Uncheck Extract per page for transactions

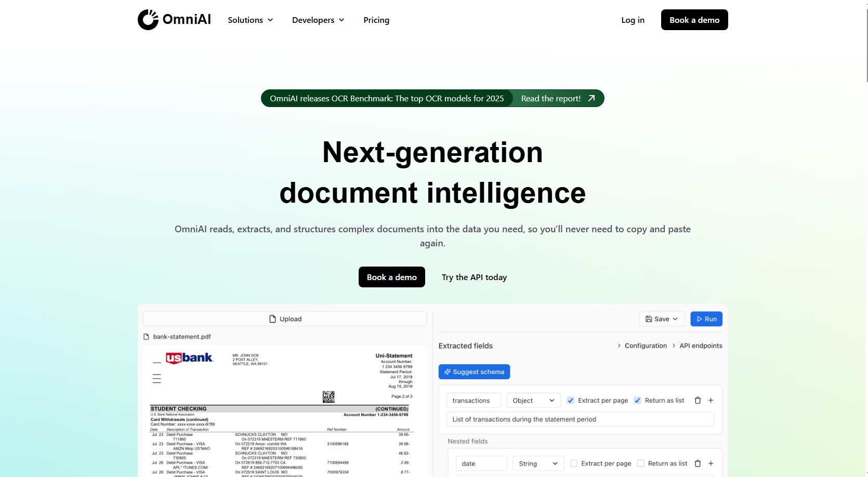[x=571, y=400]
